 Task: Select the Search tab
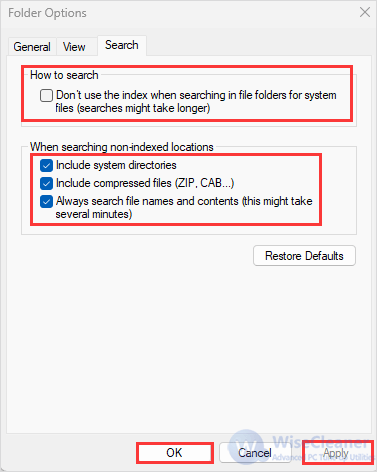122,45
